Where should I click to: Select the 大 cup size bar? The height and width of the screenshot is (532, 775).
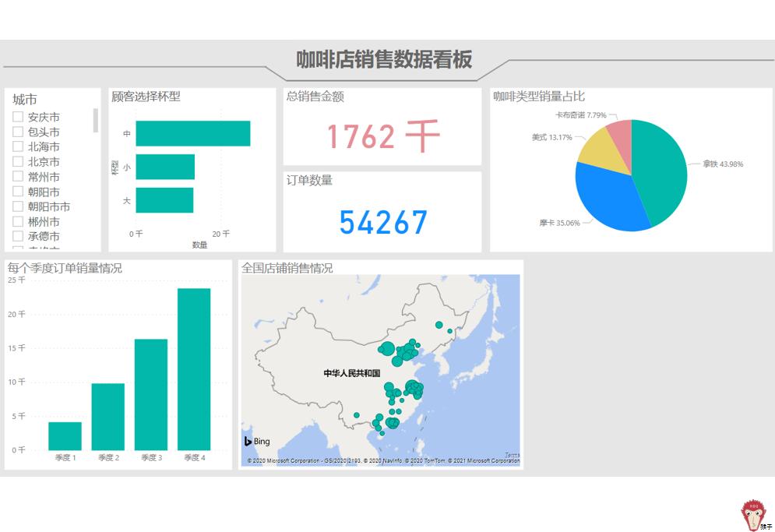[164, 202]
